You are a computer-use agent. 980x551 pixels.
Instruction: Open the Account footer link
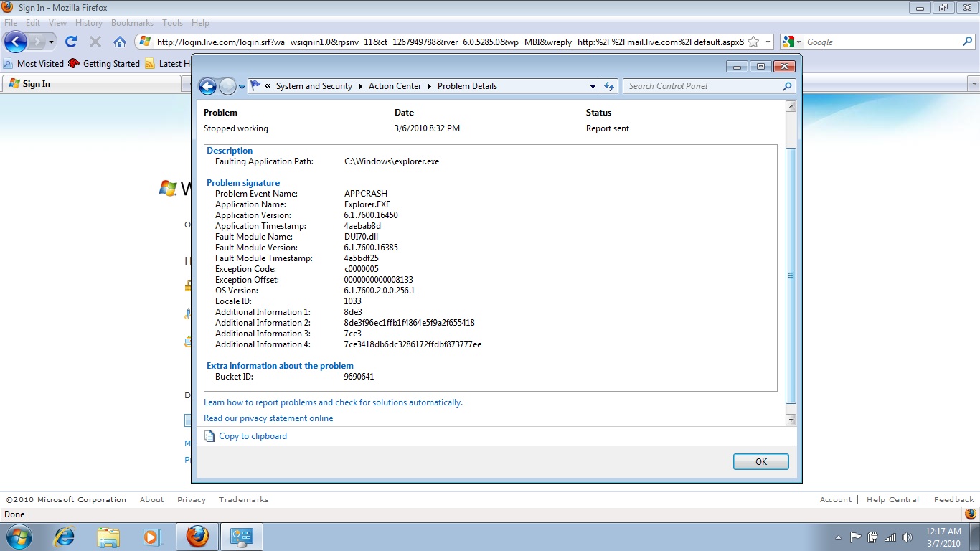pyautogui.click(x=836, y=499)
